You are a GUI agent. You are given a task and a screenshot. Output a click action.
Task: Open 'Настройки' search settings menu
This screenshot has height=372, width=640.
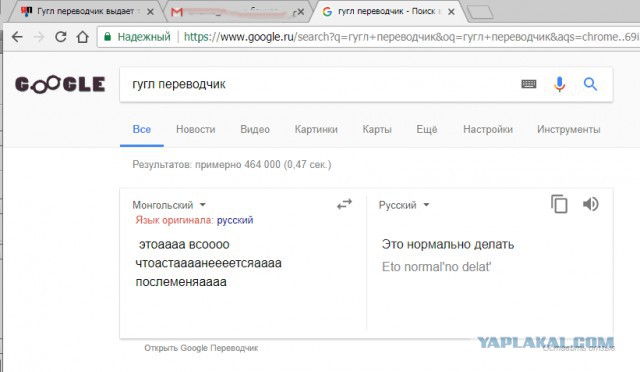coord(488,129)
